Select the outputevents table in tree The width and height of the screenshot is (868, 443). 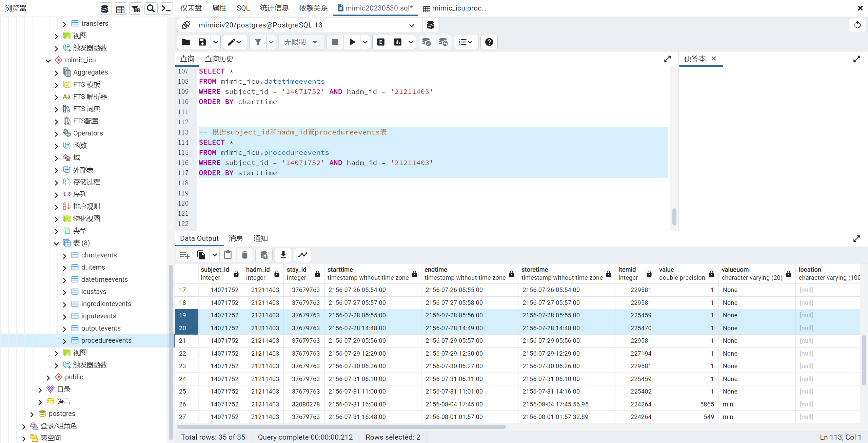[x=101, y=328]
